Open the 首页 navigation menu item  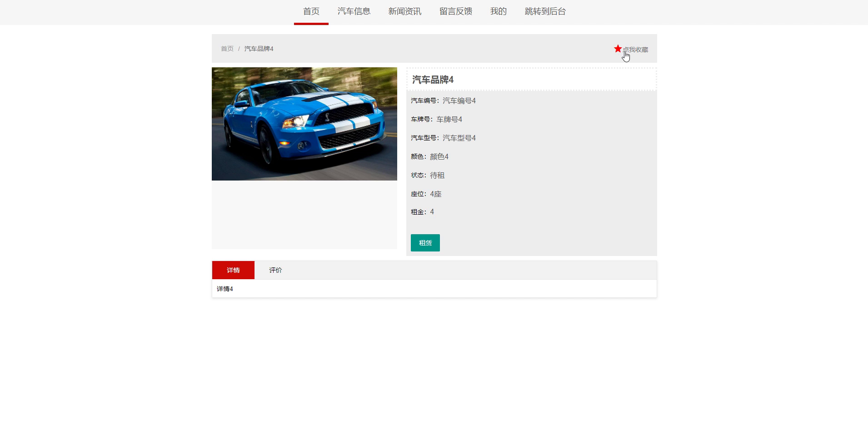point(311,11)
